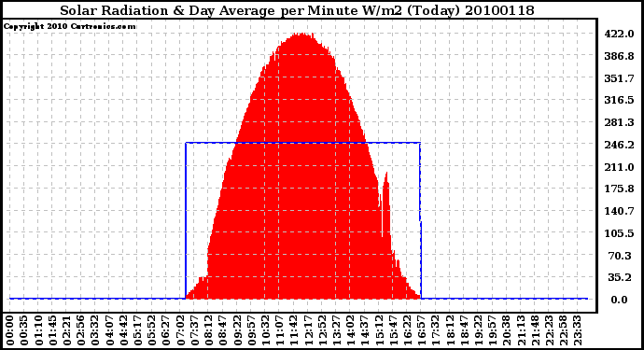Click the 23:33 time label
The image size is (644, 350).
(577, 330)
